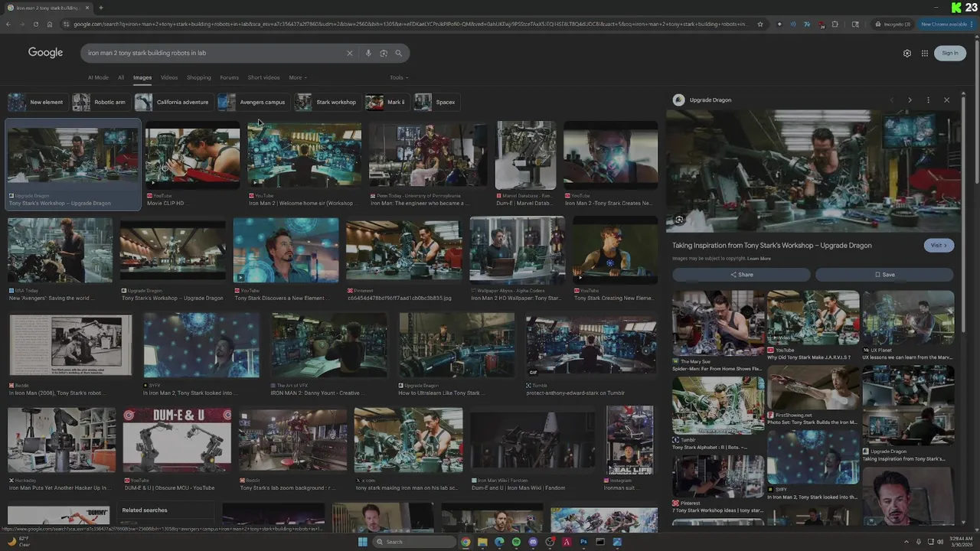Open the Forums tab
Image resolution: width=980 pixels, height=551 pixels.
coord(229,77)
